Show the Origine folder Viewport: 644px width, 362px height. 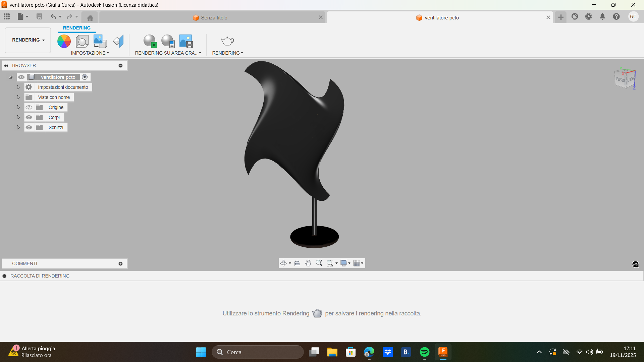tap(29, 107)
